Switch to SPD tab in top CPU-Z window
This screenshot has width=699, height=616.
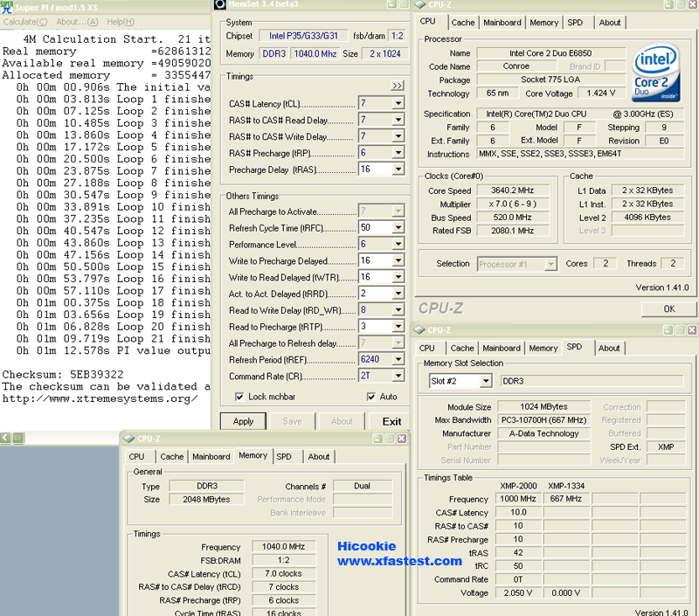(575, 23)
